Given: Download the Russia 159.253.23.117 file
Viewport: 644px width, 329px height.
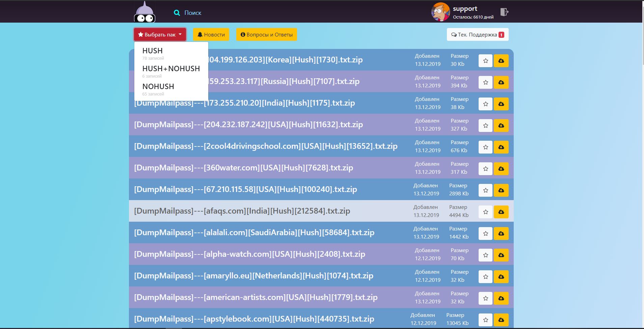Looking at the screenshot, I should click(501, 82).
